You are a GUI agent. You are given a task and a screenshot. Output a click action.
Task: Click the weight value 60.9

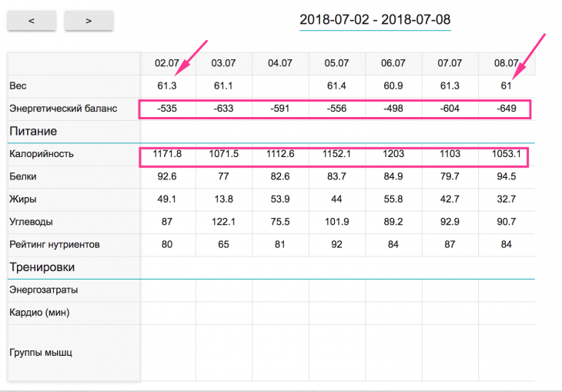point(393,85)
